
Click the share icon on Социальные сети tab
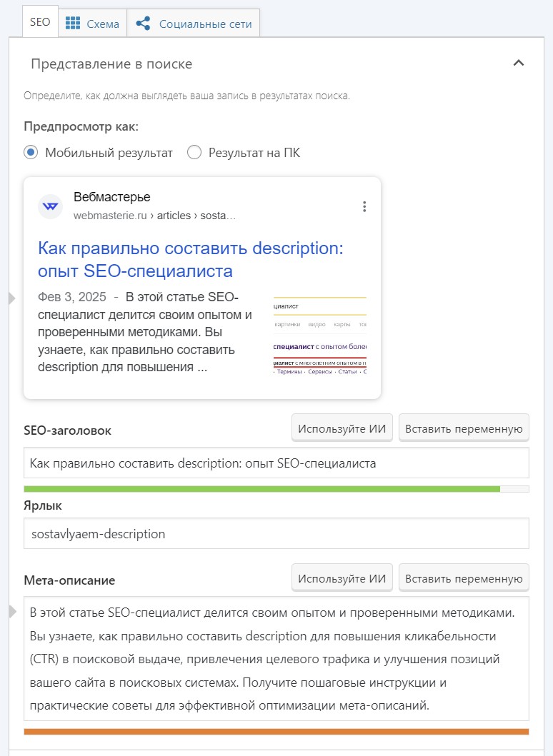[x=144, y=24]
